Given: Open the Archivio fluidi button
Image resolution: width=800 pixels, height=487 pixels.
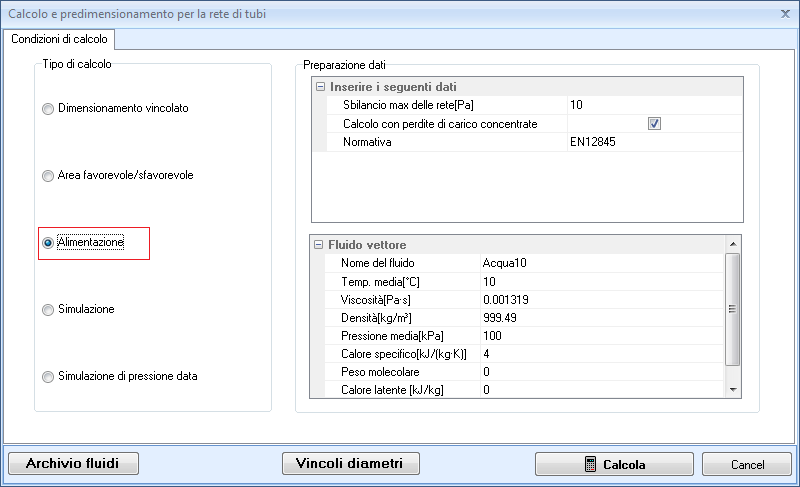Looking at the screenshot, I should tap(73, 463).
